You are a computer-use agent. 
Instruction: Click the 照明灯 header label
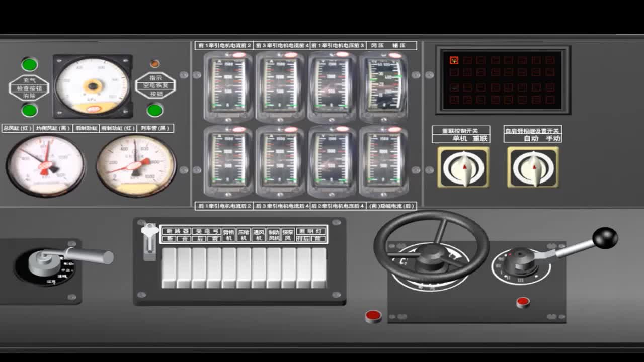(311, 231)
